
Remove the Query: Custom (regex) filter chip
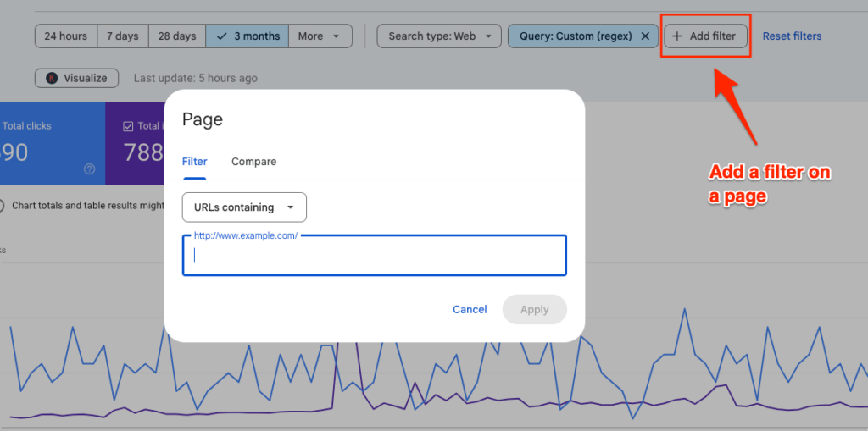(x=645, y=36)
